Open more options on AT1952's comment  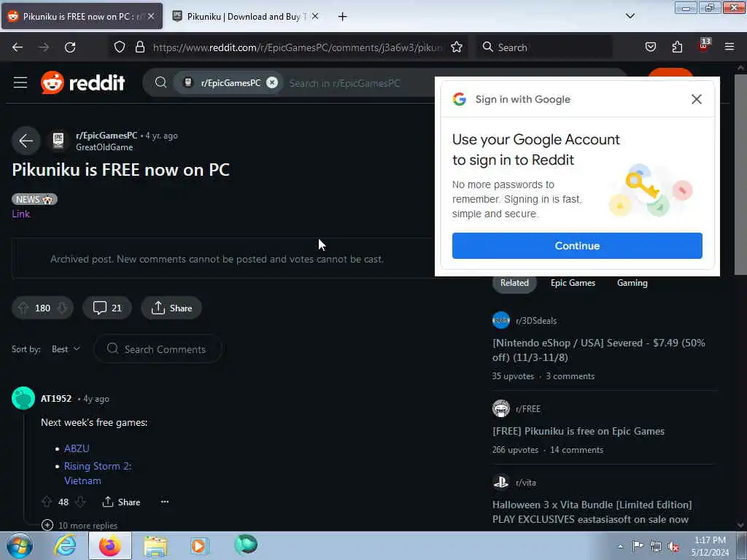(165, 502)
